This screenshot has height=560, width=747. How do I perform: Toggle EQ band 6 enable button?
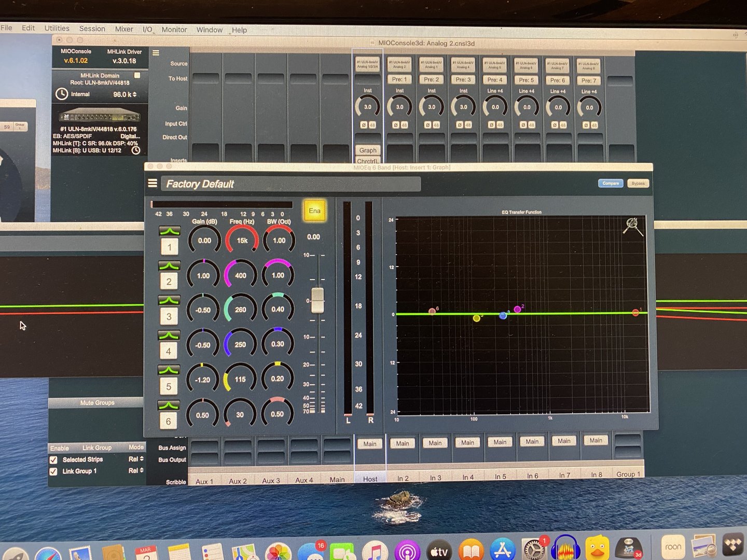(168, 421)
